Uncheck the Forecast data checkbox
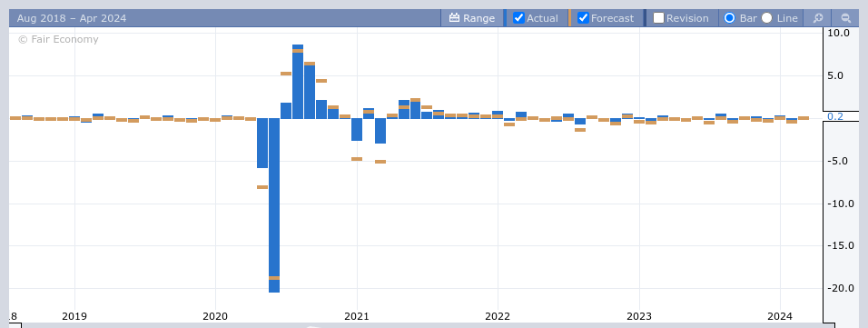 point(583,18)
